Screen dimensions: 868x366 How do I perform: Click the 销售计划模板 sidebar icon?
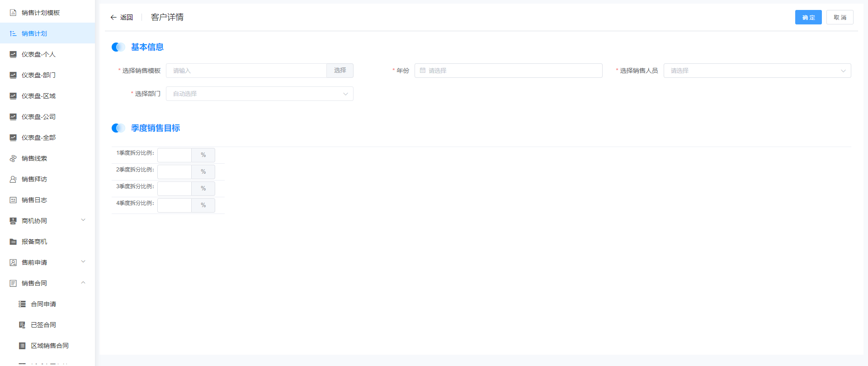click(13, 13)
